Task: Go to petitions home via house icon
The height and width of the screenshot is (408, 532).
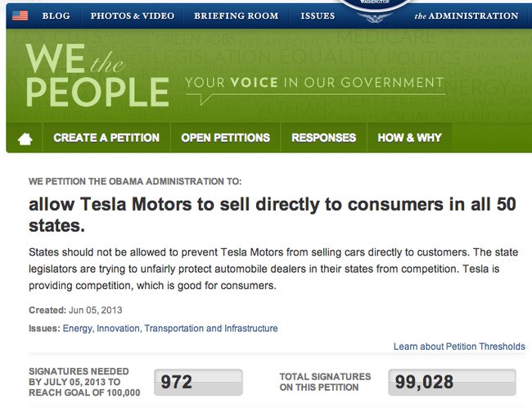Action: point(25,138)
